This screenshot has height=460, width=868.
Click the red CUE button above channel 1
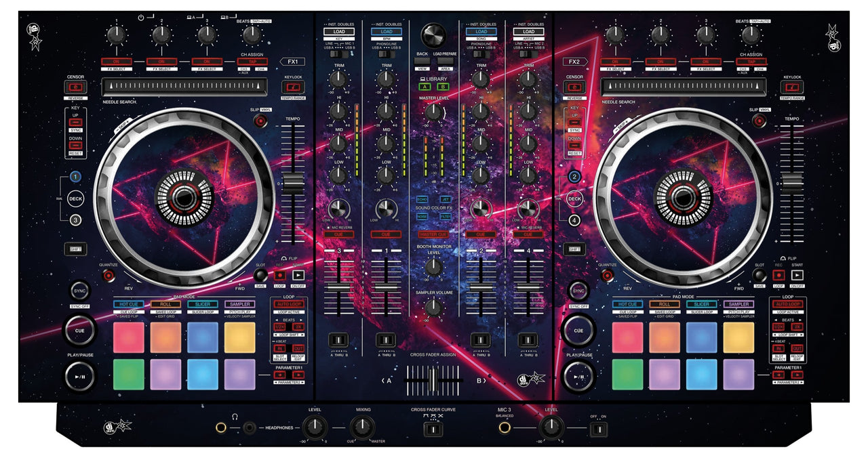click(386, 234)
